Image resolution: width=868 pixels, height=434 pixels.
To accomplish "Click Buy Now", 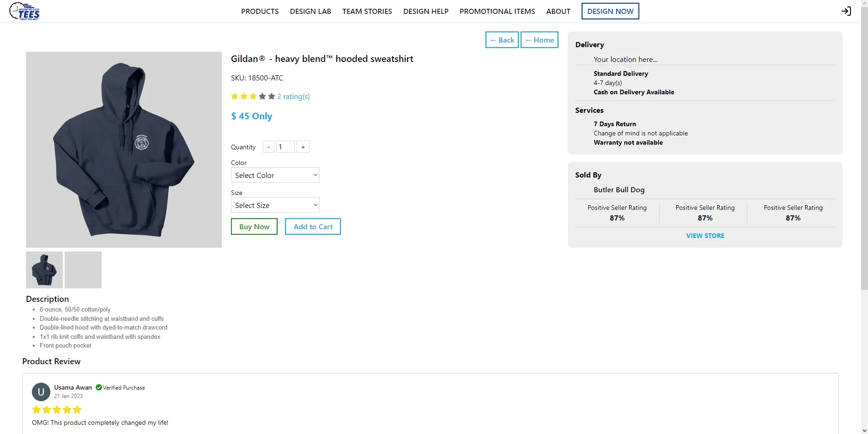I will coord(254,226).
